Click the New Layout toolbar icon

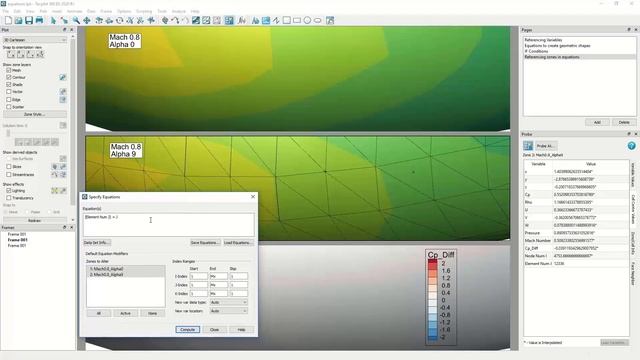tap(8, 20)
